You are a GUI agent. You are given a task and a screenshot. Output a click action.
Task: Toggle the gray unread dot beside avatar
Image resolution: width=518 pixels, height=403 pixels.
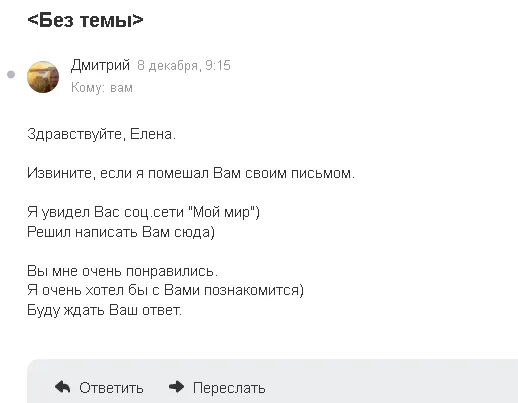[11, 74]
